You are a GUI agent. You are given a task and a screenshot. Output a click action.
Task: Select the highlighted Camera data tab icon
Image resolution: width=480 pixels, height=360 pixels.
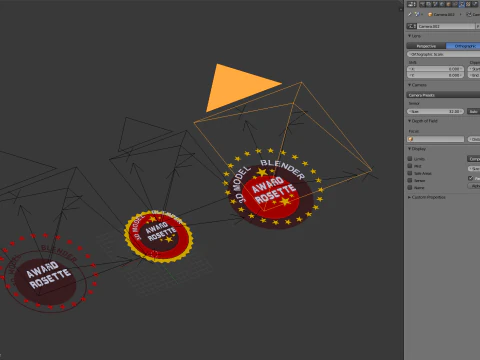point(462,4)
